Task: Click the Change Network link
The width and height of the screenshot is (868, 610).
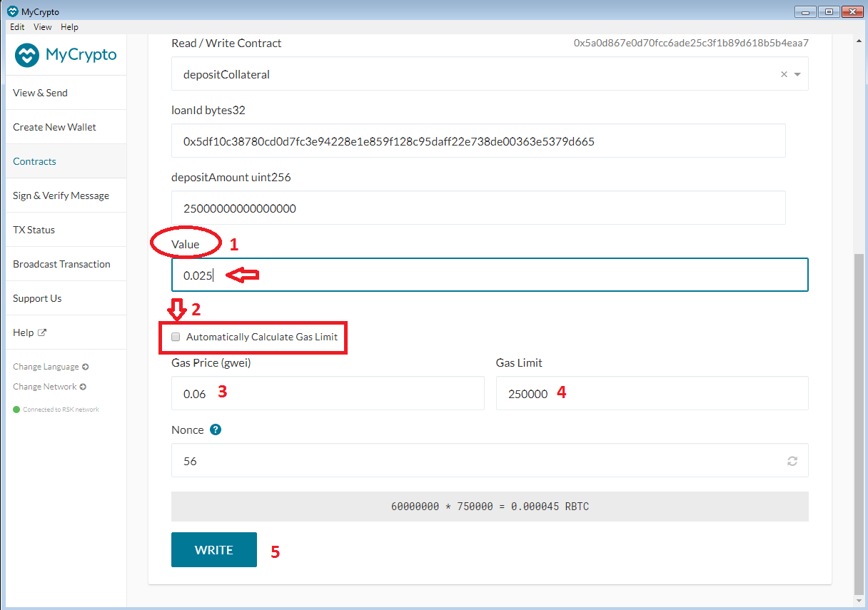Action: 44,387
